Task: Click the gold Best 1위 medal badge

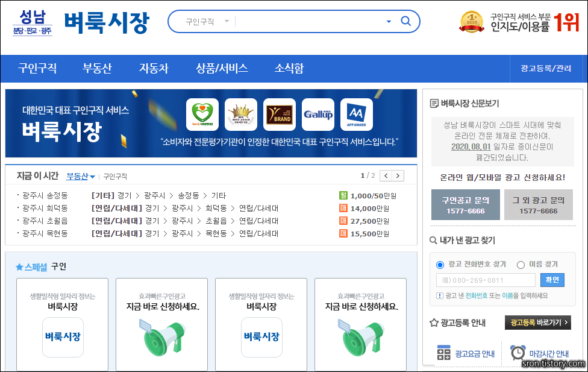Action: [472, 21]
